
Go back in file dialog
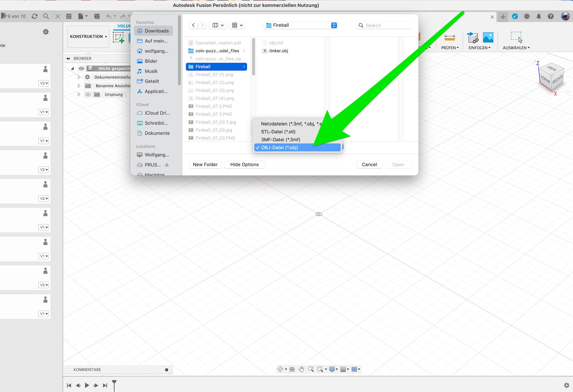click(193, 25)
